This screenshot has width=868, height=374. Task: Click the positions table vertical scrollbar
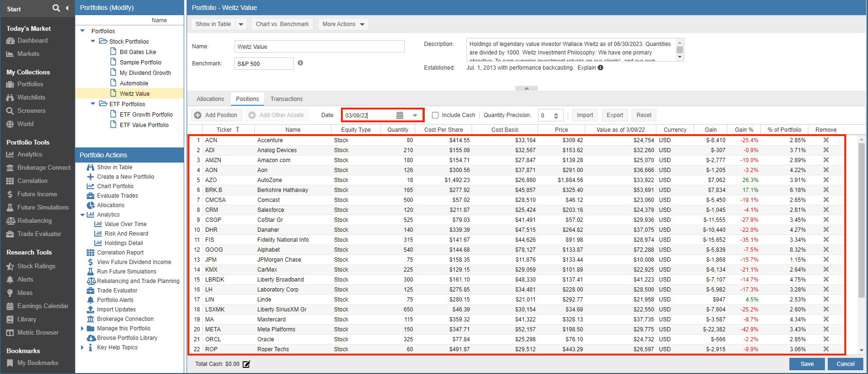[x=861, y=220]
